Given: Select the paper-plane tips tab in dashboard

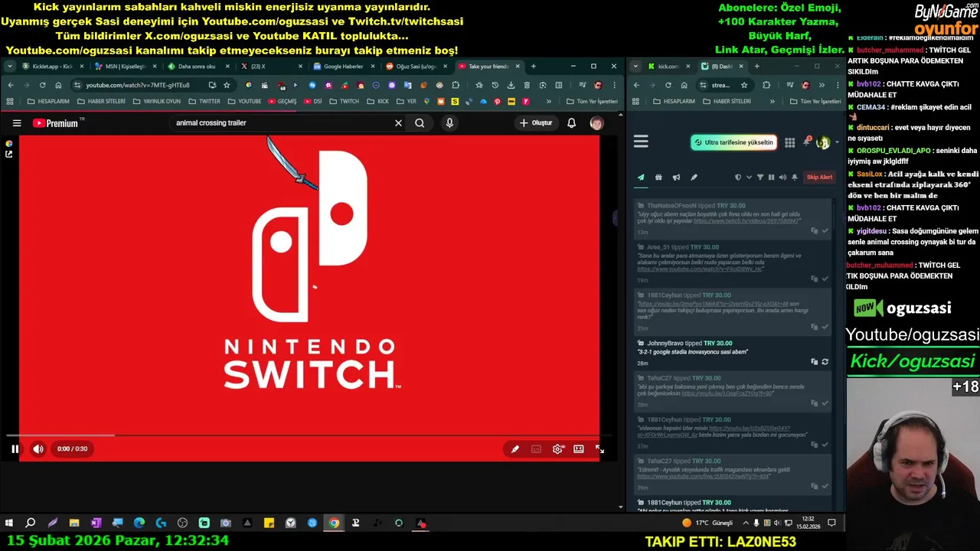Looking at the screenshot, I should click(x=641, y=178).
